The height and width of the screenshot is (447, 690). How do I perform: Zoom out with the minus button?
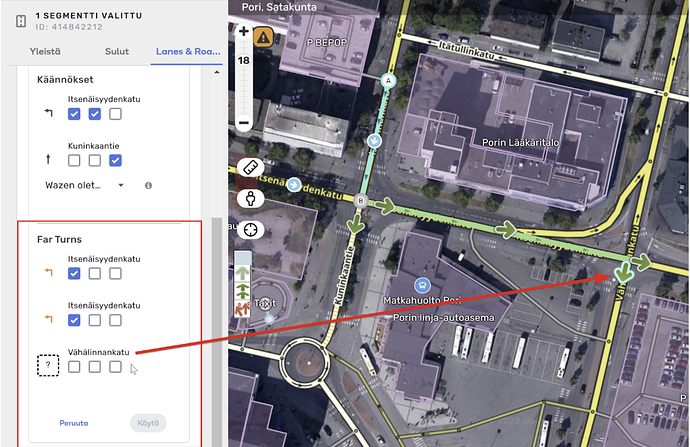(244, 122)
